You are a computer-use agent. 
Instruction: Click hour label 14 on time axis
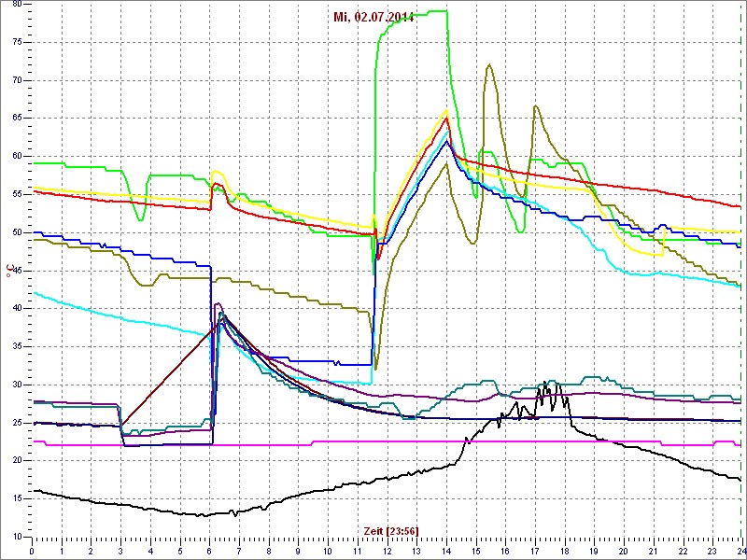[445, 551]
